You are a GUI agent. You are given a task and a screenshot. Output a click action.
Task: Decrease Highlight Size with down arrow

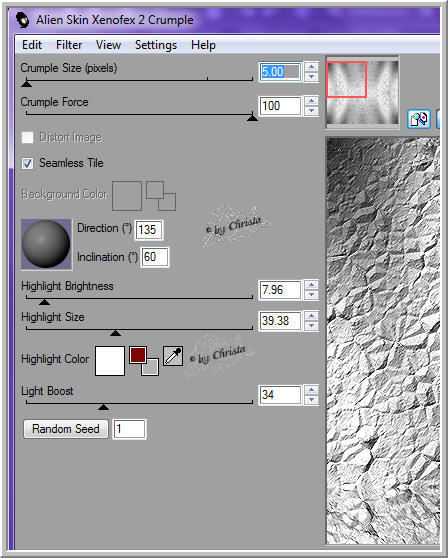click(x=311, y=326)
